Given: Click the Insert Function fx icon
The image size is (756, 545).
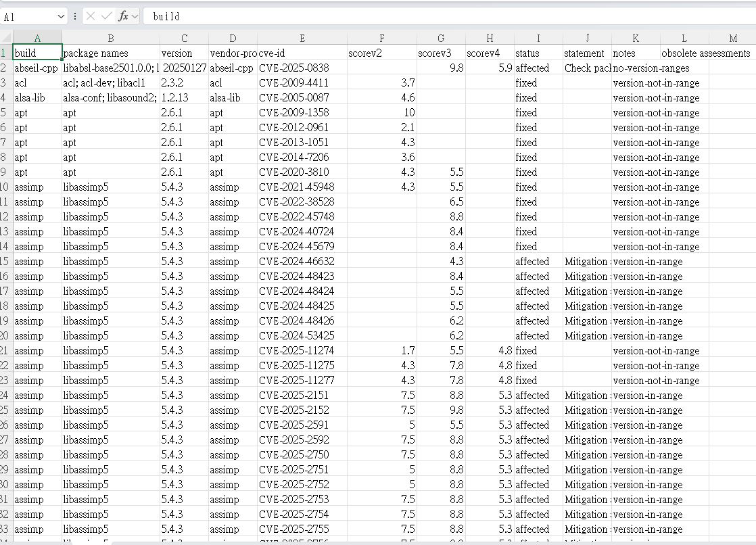Looking at the screenshot, I should [x=122, y=16].
